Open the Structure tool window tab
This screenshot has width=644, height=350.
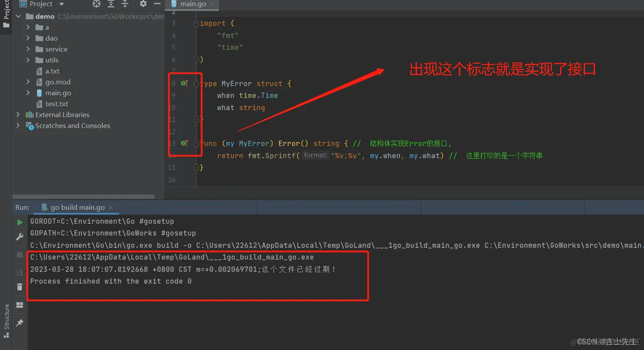coord(6,320)
